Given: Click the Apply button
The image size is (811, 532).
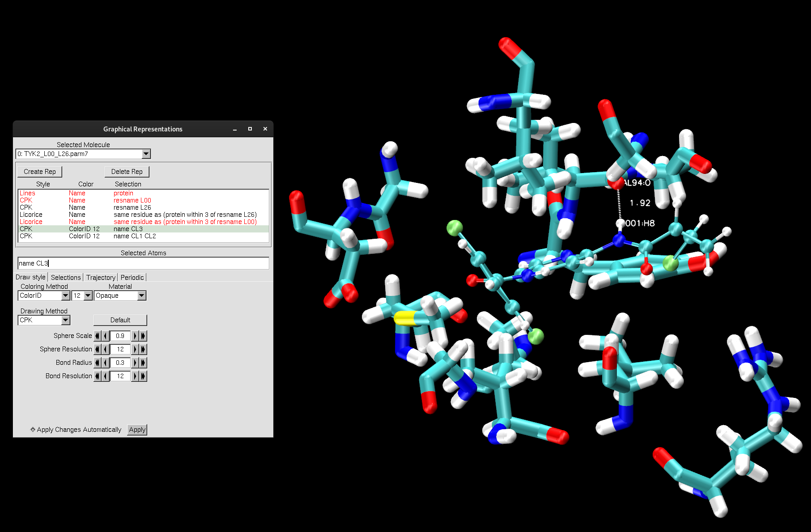Looking at the screenshot, I should pyautogui.click(x=137, y=430).
